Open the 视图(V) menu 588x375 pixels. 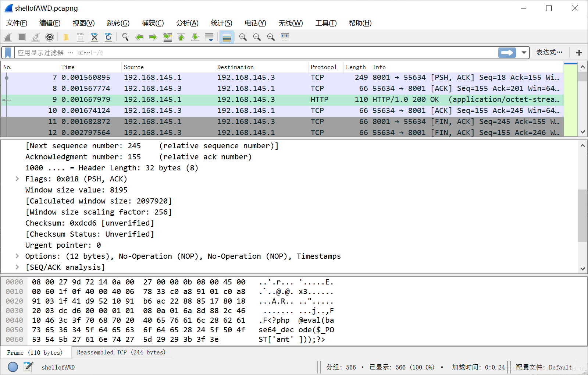(84, 23)
